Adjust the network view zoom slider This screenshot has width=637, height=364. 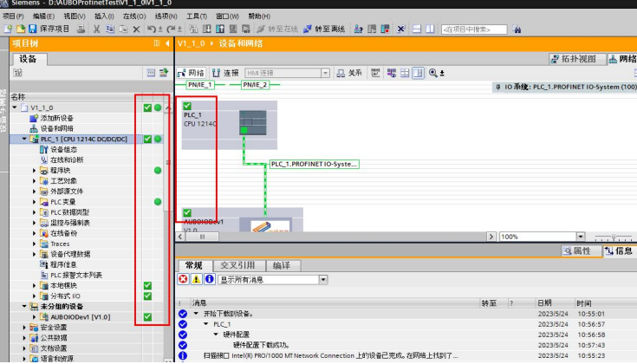coord(614,237)
